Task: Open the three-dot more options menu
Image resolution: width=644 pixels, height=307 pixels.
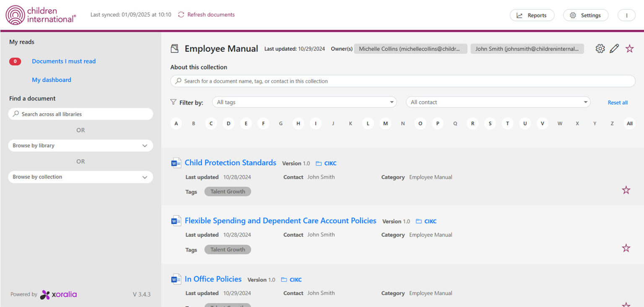Action: [x=626, y=15]
